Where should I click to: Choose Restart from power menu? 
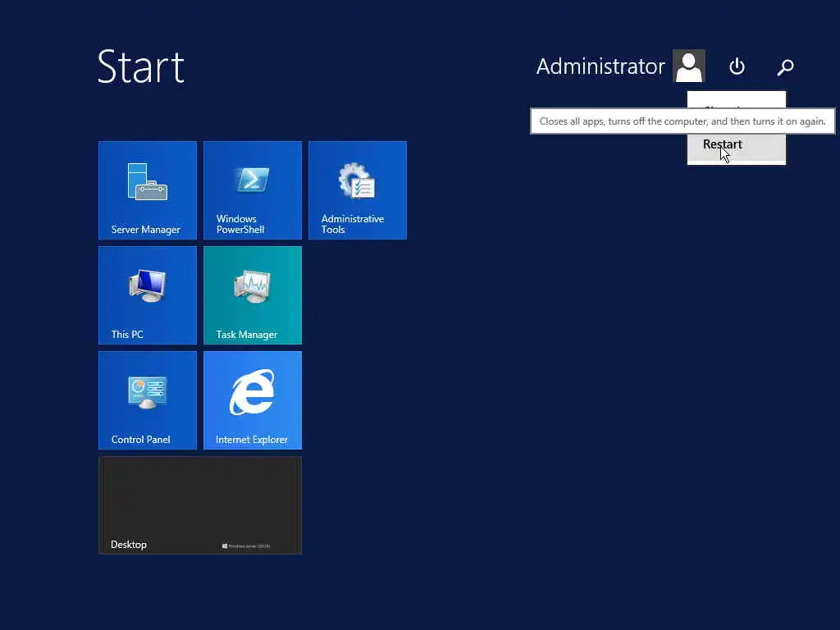pyautogui.click(x=737, y=145)
